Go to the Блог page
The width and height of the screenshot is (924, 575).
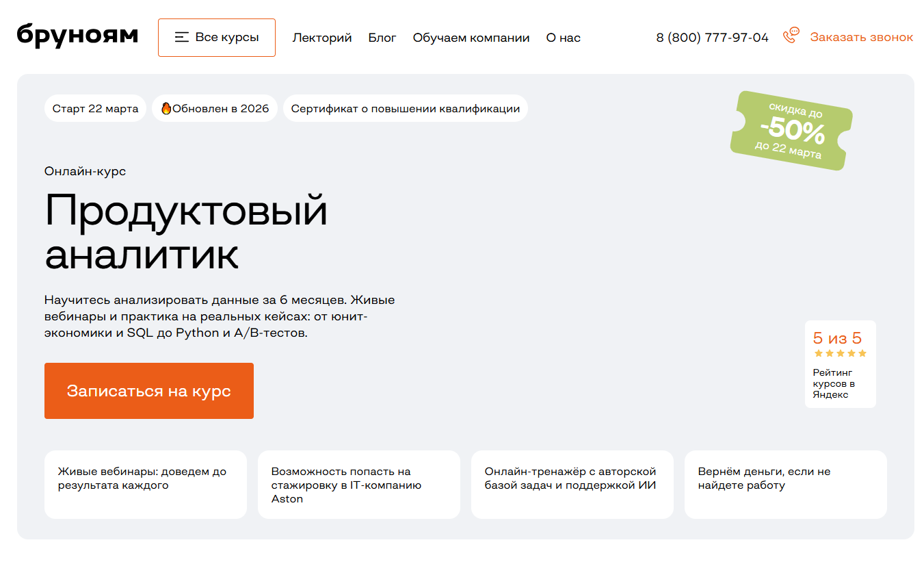382,38
